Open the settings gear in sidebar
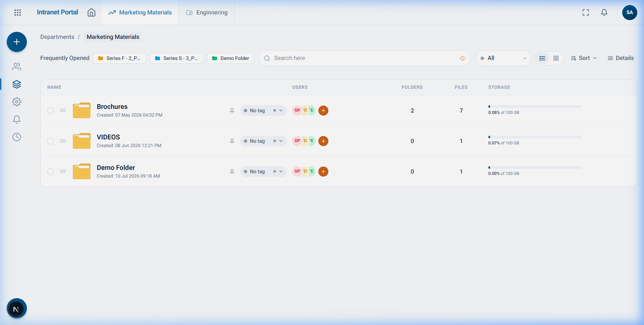 (17, 102)
